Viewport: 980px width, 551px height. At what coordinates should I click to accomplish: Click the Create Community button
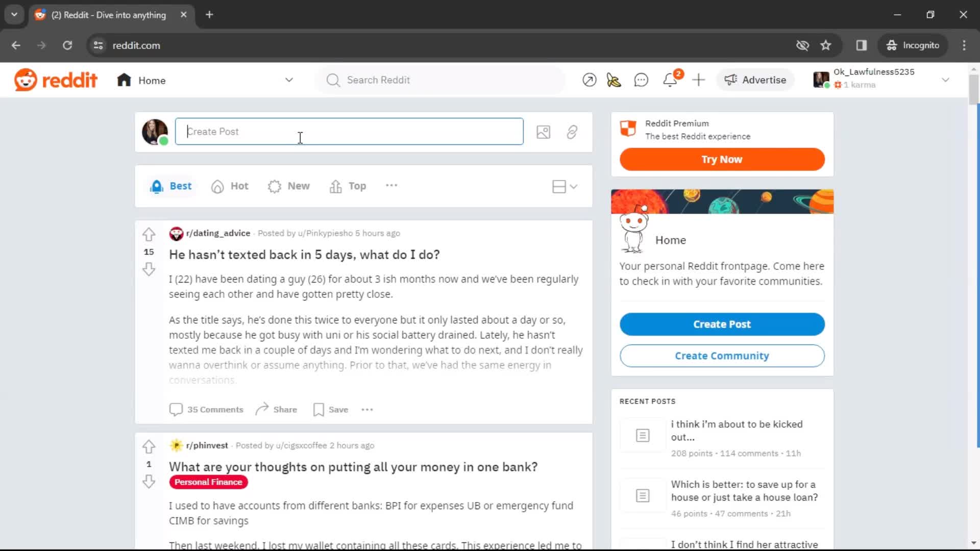coord(722,355)
